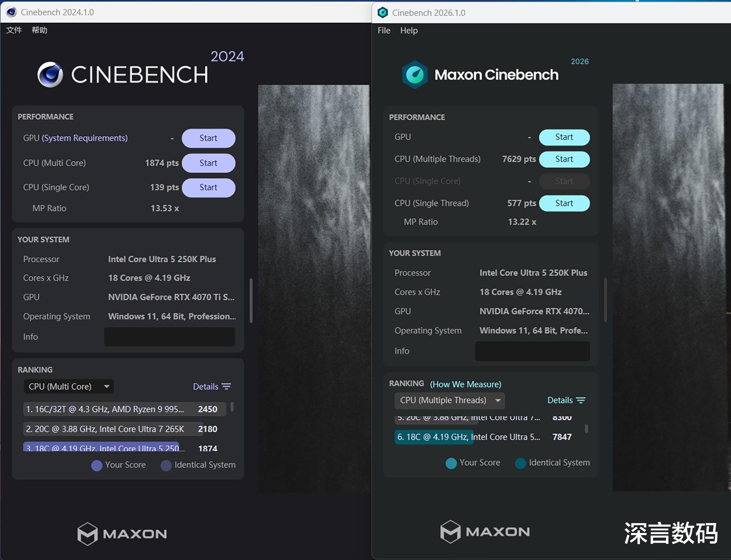
Task: Click the Details filter icon in Cinebench 2024
Action: (x=227, y=386)
